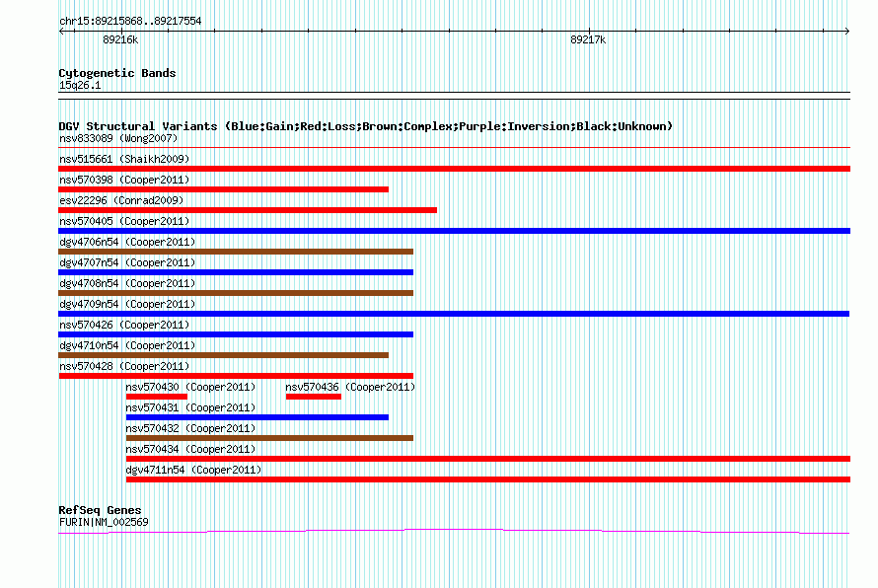Click the 89216k ruler tick label
Image resolution: width=878 pixels, height=588 pixels.
(120, 39)
